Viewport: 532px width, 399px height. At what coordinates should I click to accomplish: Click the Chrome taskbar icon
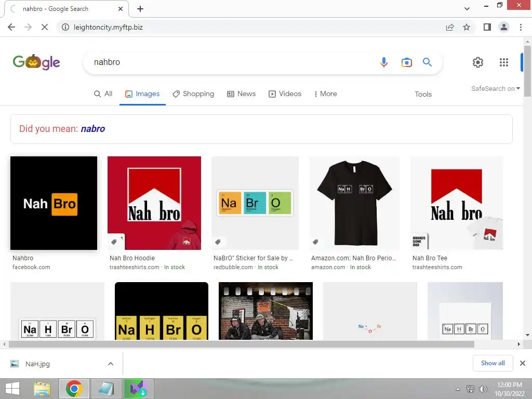pyautogui.click(x=74, y=389)
